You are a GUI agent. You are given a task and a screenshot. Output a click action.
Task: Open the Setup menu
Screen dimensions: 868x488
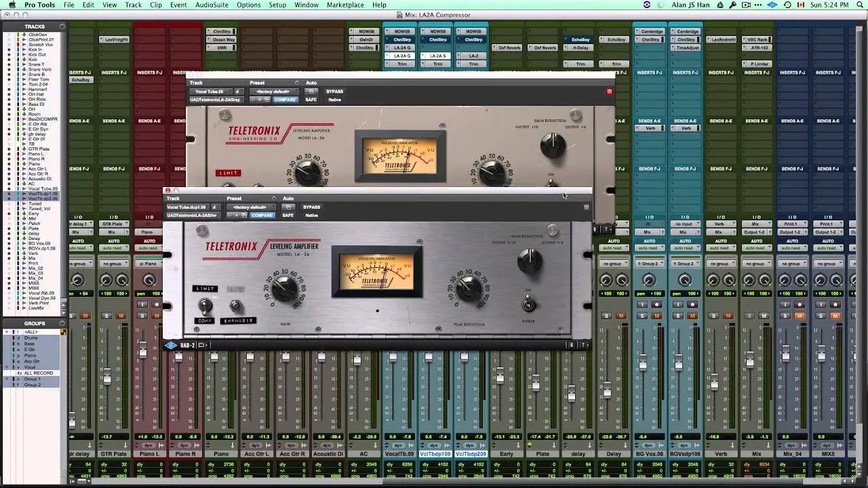(277, 5)
